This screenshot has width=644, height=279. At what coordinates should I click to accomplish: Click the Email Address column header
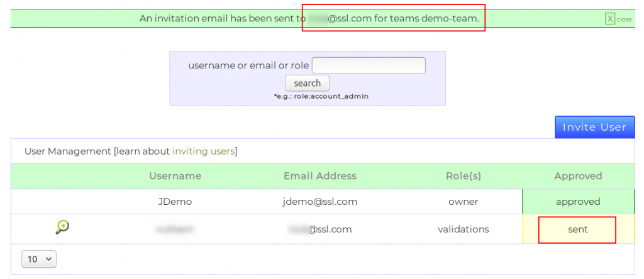point(319,177)
